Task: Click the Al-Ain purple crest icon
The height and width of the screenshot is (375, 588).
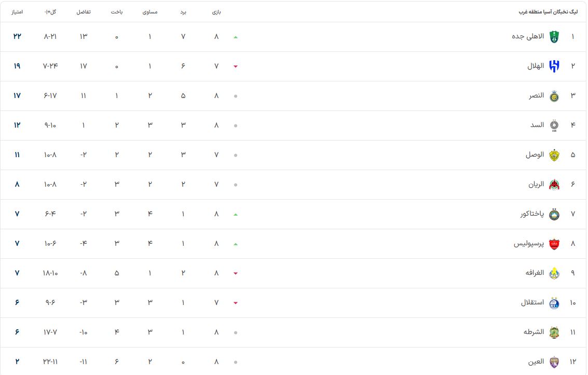Action: 554,362
